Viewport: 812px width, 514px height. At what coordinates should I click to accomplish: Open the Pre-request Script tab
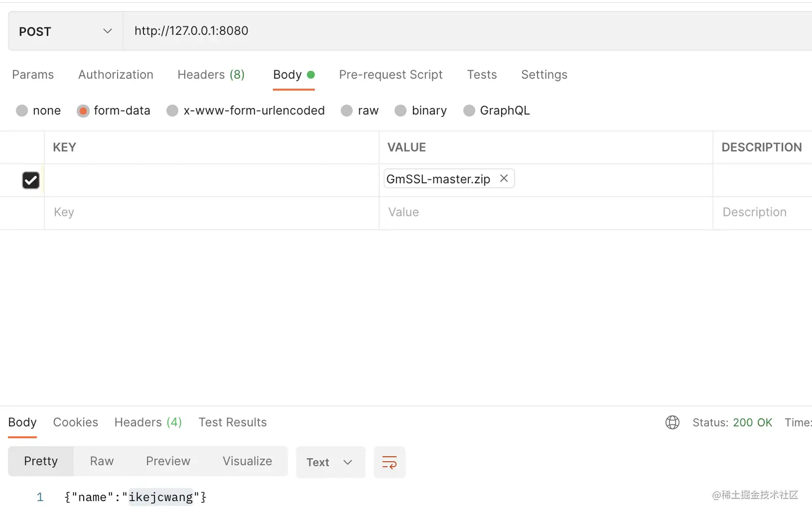pos(390,75)
